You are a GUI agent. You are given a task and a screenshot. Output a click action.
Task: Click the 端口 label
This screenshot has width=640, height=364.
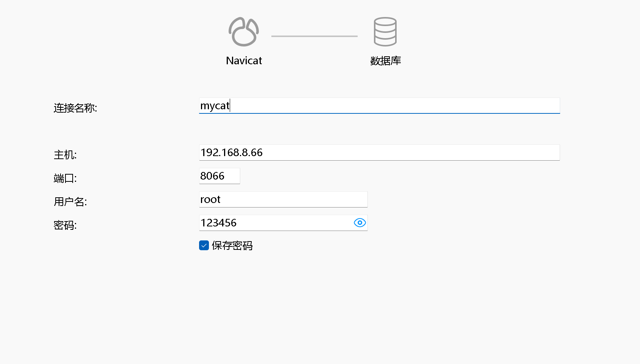[x=65, y=178]
